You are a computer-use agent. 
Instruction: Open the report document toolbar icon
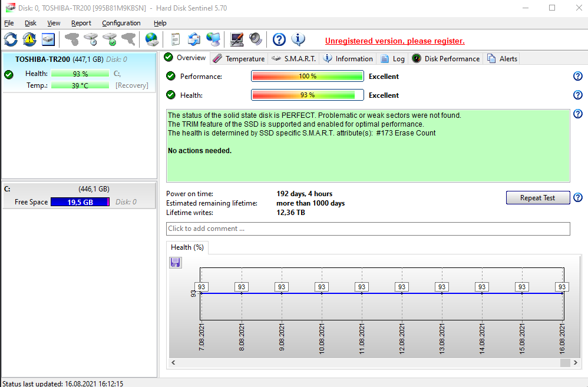(x=175, y=39)
